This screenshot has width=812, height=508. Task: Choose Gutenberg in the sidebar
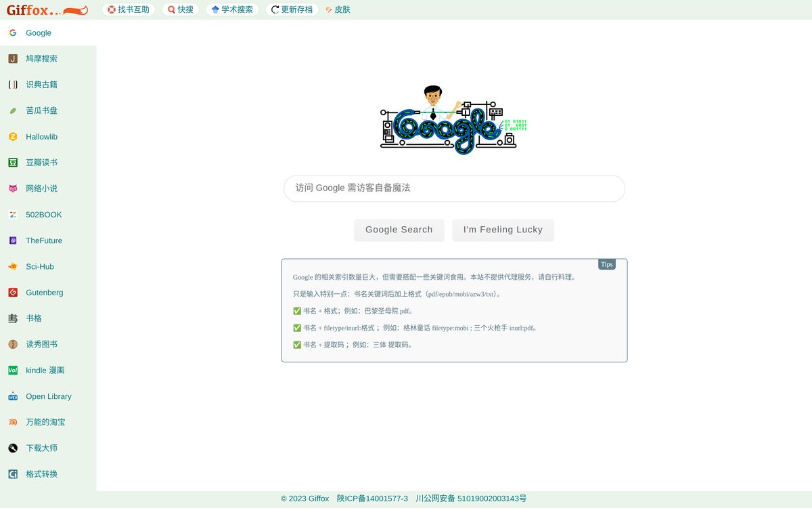pos(48,293)
